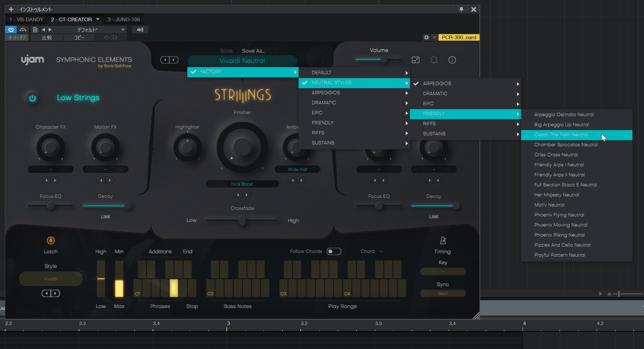Click right Decay slider handle
644x349 pixels.
click(455, 206)
